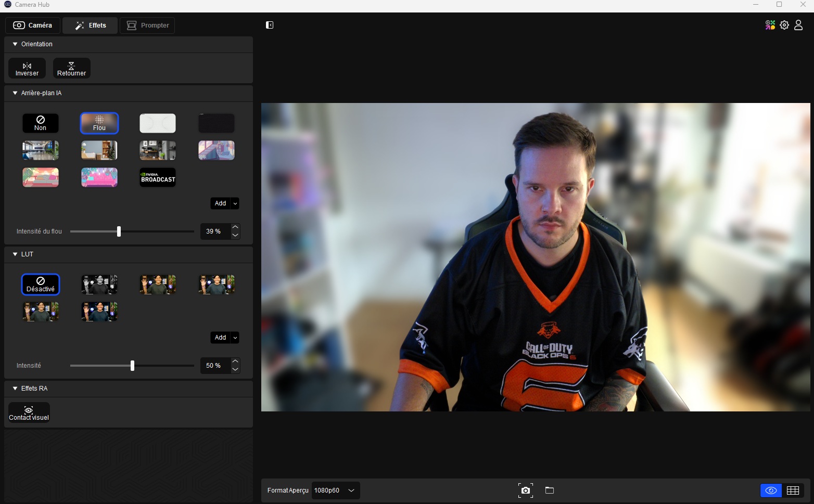
Task: Toggle the preview eye visibility button
Action: [771, 490]
